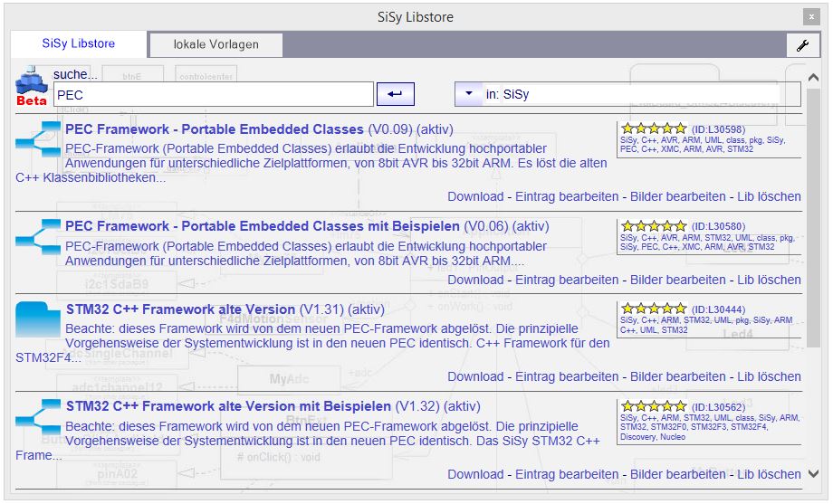Open the search scope dropdown arrow
Viewport: 833px width, 504px height.
pos(468,94)
